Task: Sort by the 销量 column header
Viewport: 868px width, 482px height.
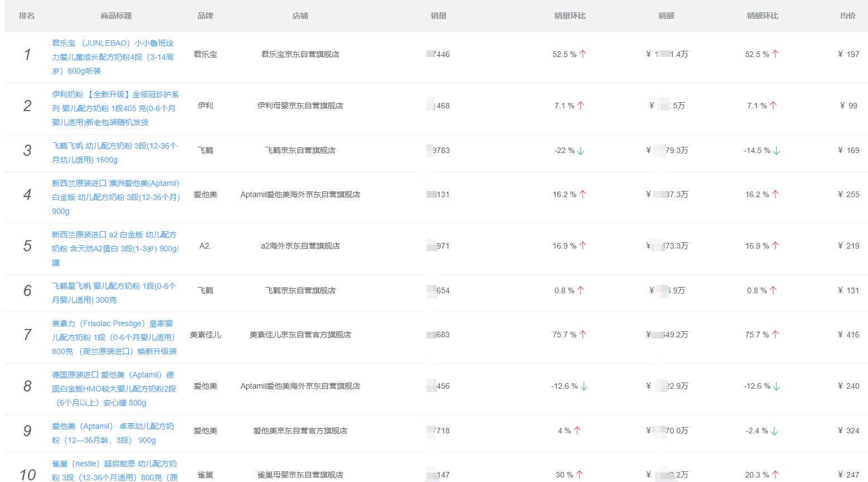Action: click(440, 16)
